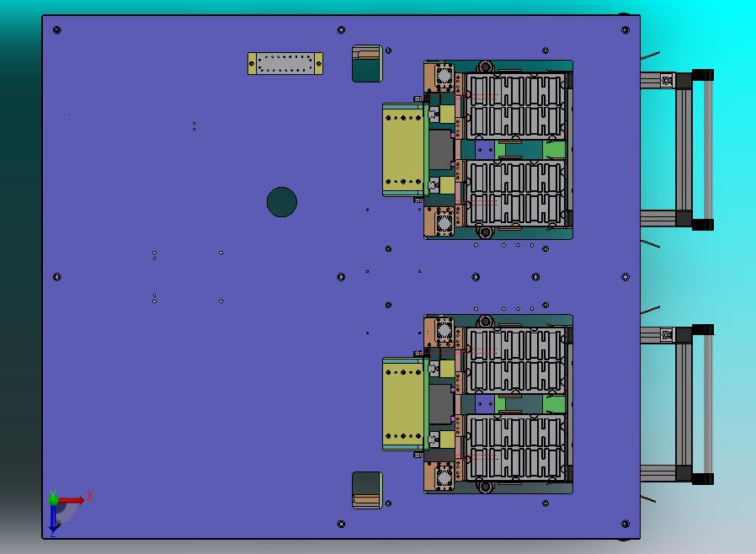Select the small purple square in the lower module
This screenshot has width=756, height=554.
(485, 404)
